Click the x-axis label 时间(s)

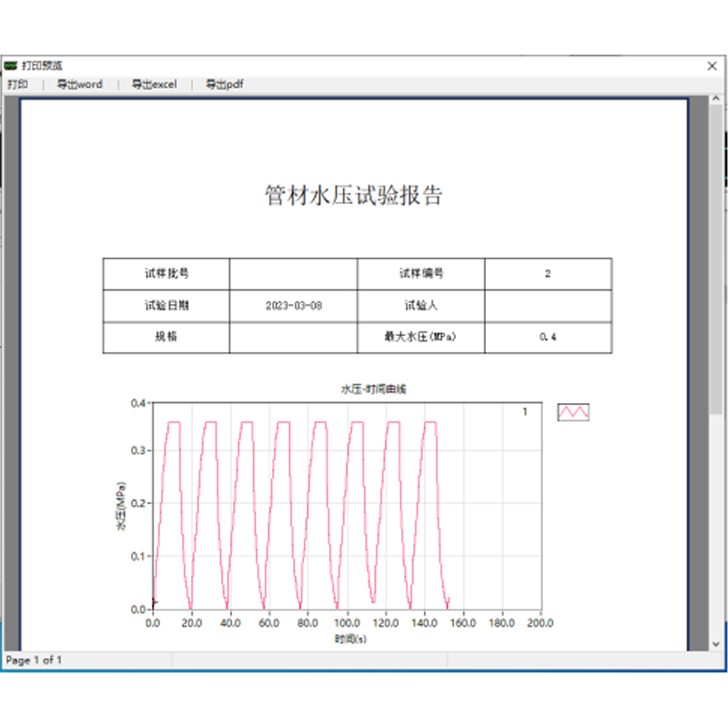[x=350, y=640]
